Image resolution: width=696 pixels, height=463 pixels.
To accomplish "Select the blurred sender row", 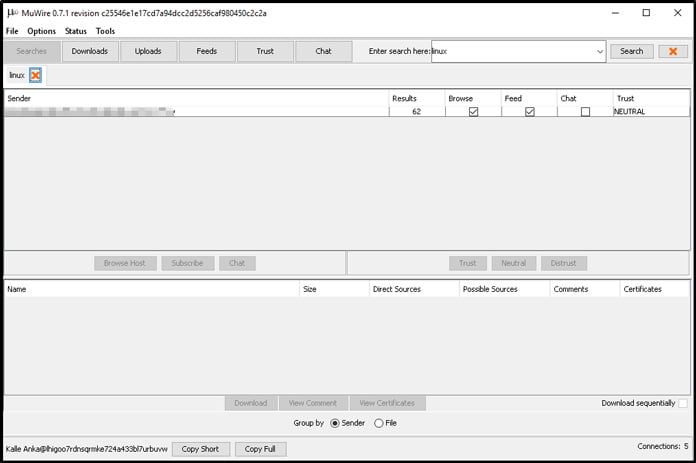I will pos(347,111).
